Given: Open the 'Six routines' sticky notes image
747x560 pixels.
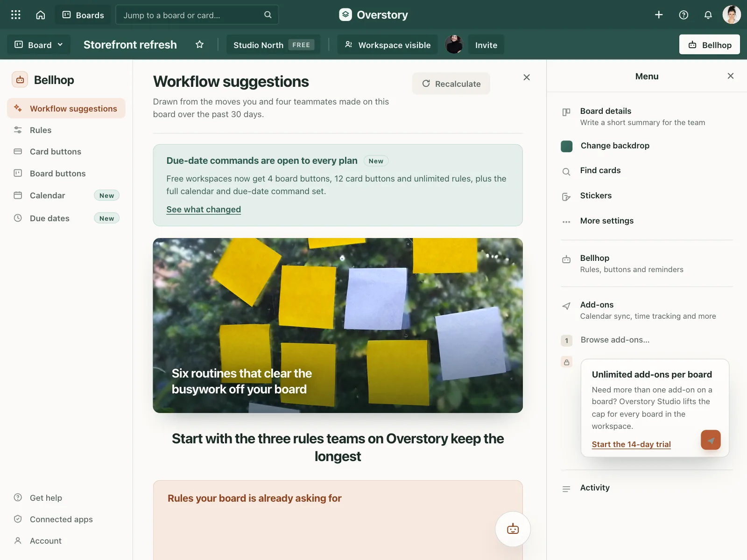Looking at the screenshot, I should click(338, 325).
